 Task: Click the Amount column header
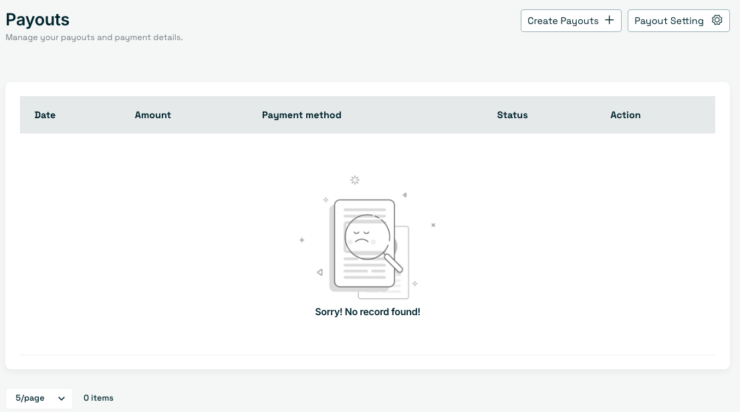coord(152,115)
